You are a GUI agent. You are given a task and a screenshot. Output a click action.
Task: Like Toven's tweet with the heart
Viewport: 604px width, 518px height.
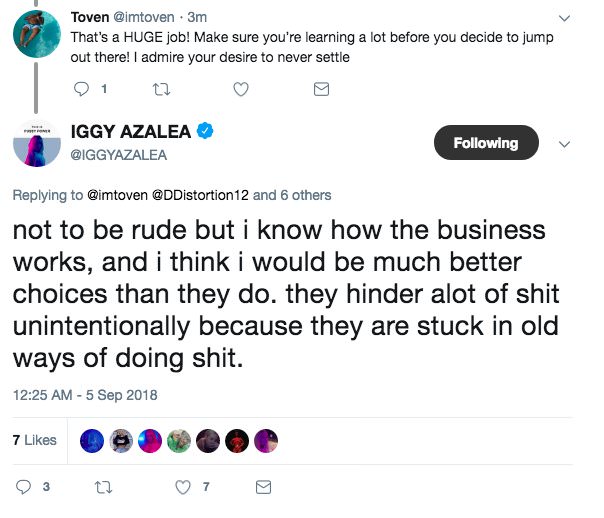coord(241,90)
